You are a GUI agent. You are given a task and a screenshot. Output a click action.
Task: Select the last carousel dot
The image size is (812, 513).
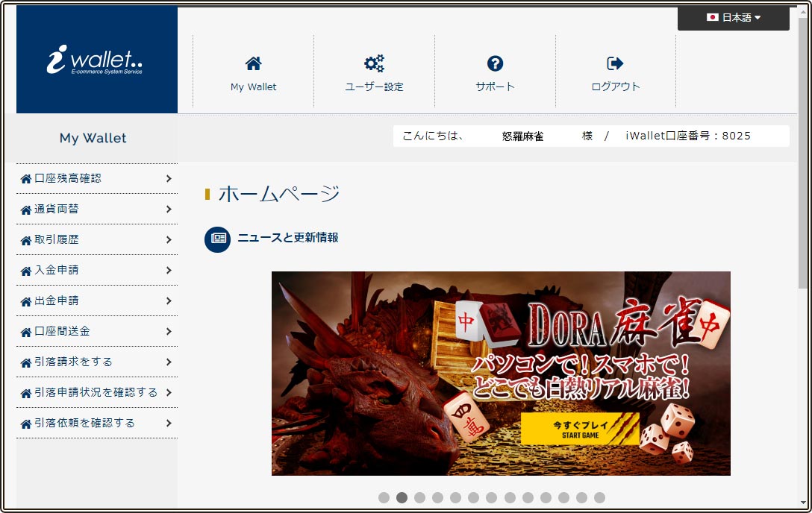click(x=600, y=497)
